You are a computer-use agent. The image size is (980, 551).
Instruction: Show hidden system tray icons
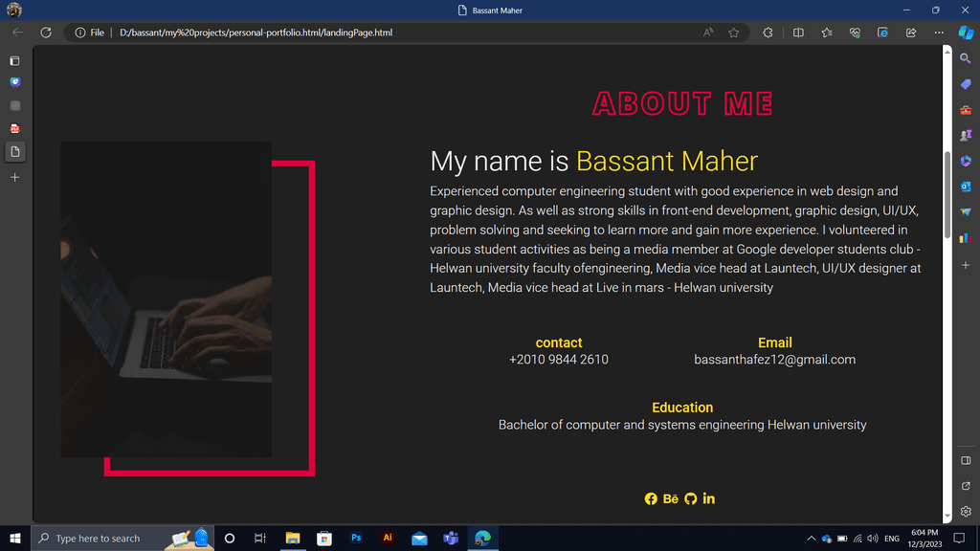pos(812,539)
